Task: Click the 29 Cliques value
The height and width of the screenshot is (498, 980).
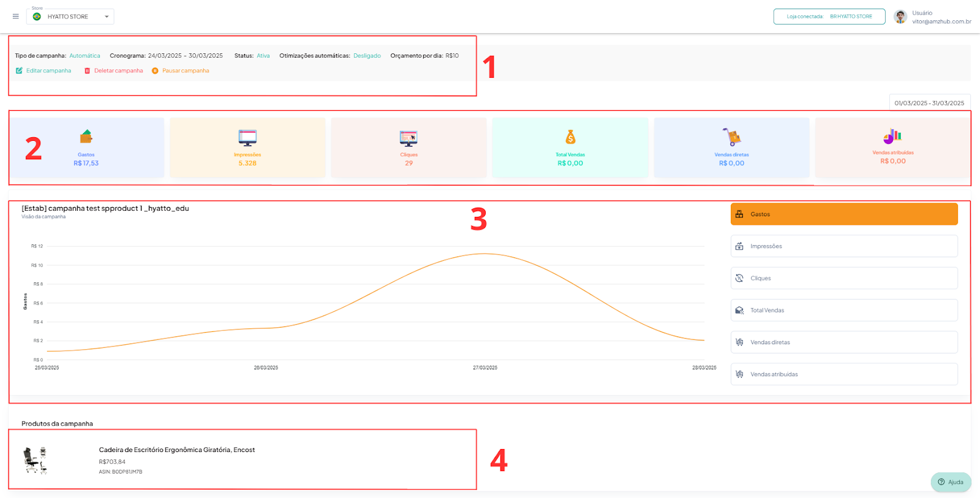Action: coord(409,163)
